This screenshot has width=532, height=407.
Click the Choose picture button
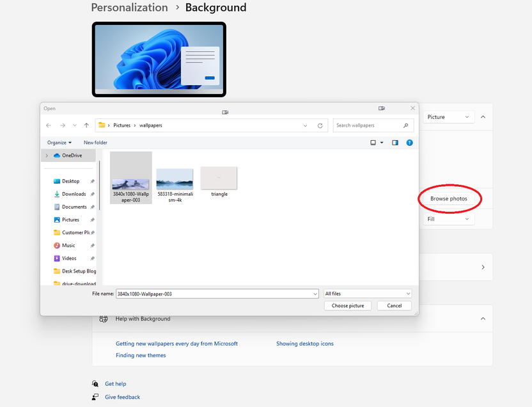[x=347, y=305]
